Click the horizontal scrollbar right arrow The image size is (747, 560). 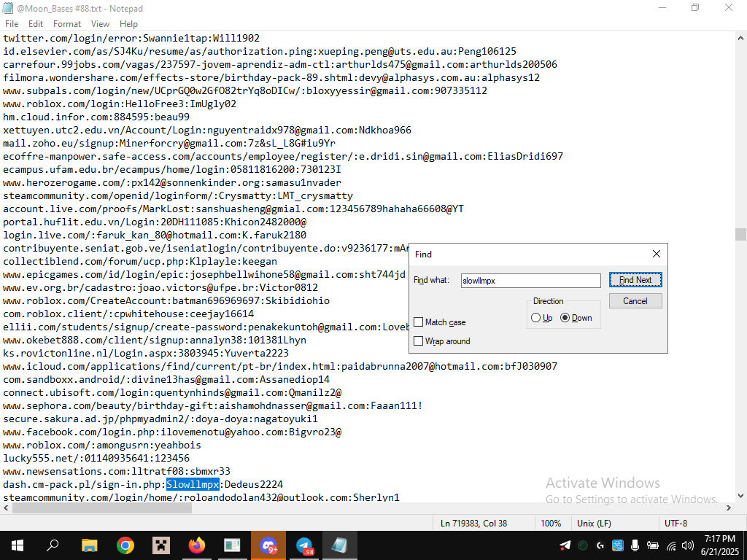coord(729,508)
